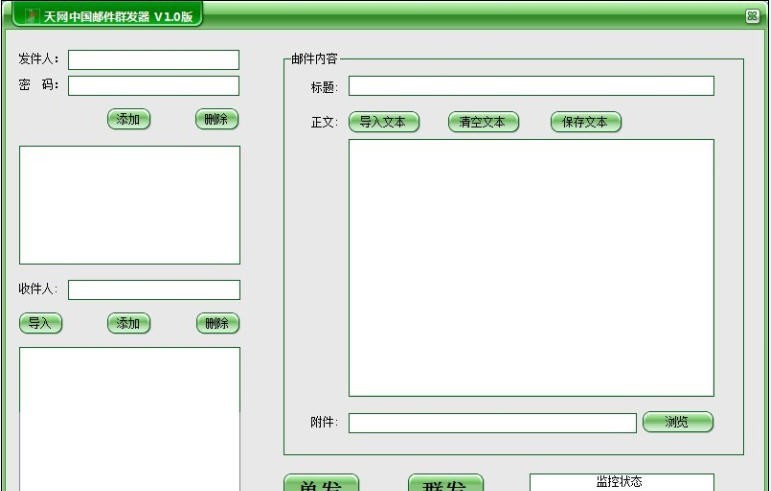Image resolution: width=771 pixels, height=491 pixels.
Task: Click 删除 button below recipient field
Action: pos(218,323)
